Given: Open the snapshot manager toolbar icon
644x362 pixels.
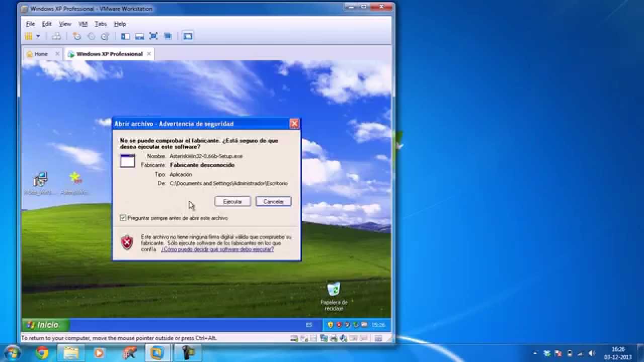Looking at the screenshot, I should [105, 36].
